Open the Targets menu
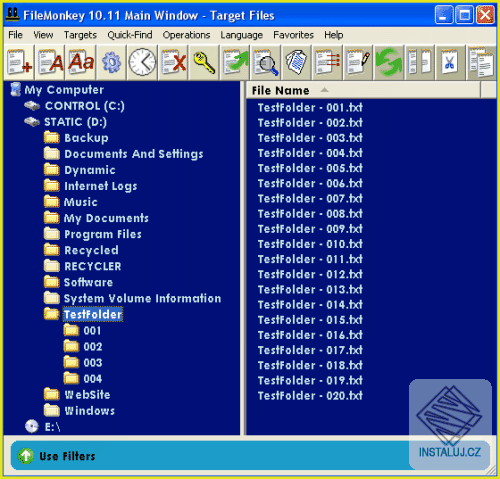 [80, 35]
